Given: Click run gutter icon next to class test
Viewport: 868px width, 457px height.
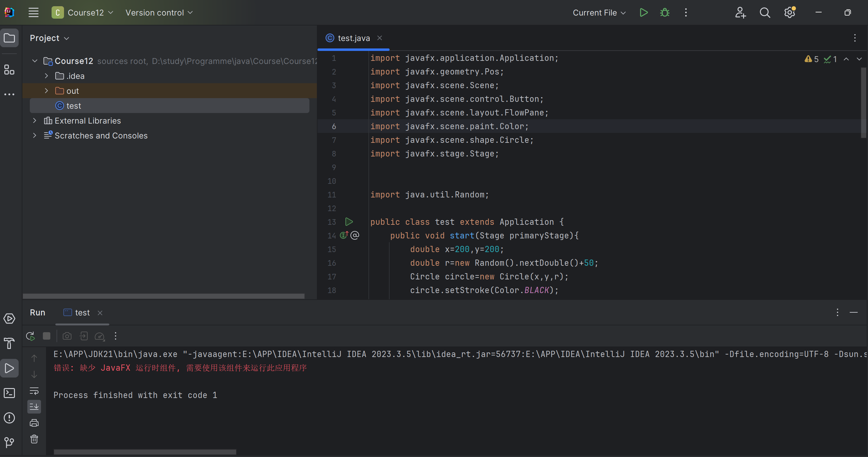Looking at the screenshot, I should coord(349,222).
